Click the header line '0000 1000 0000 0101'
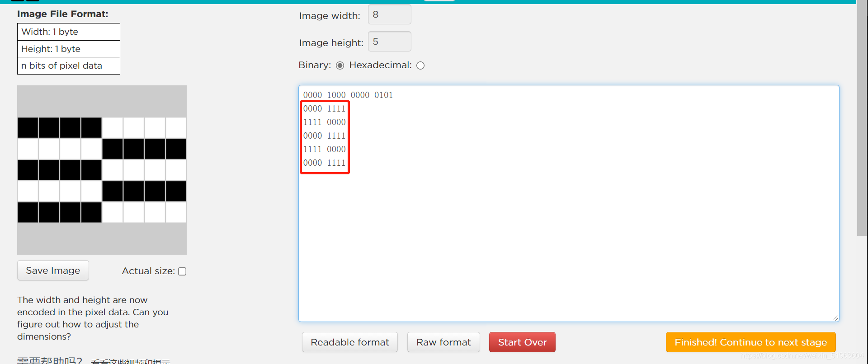Image resolution: width=868 pixels, height=364 pixels. 348,95
